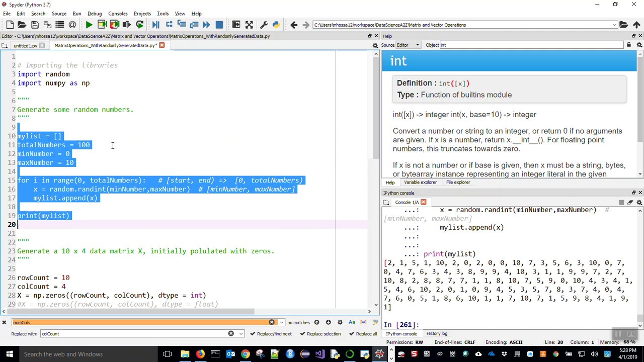Screen dimensions: 644x362
Task: Open IPython console options gear
Action: [x=639, y=202]
